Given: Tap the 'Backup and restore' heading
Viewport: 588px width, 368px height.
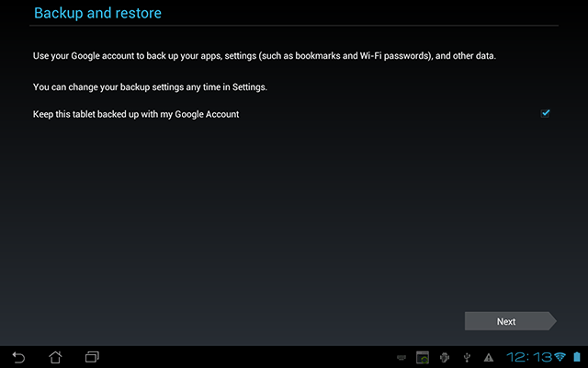Looking at the screenshot, I should click(x=98, y=13).
